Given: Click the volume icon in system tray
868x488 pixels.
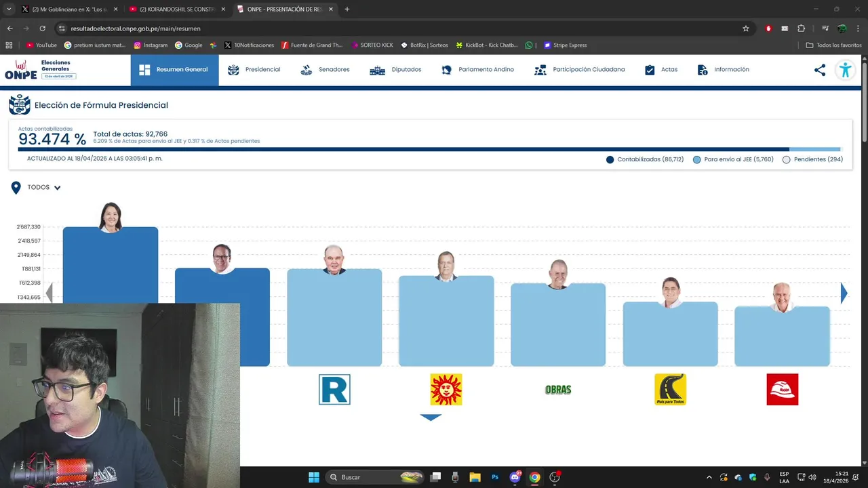Looking at the screenshot, I should (812, 477).
